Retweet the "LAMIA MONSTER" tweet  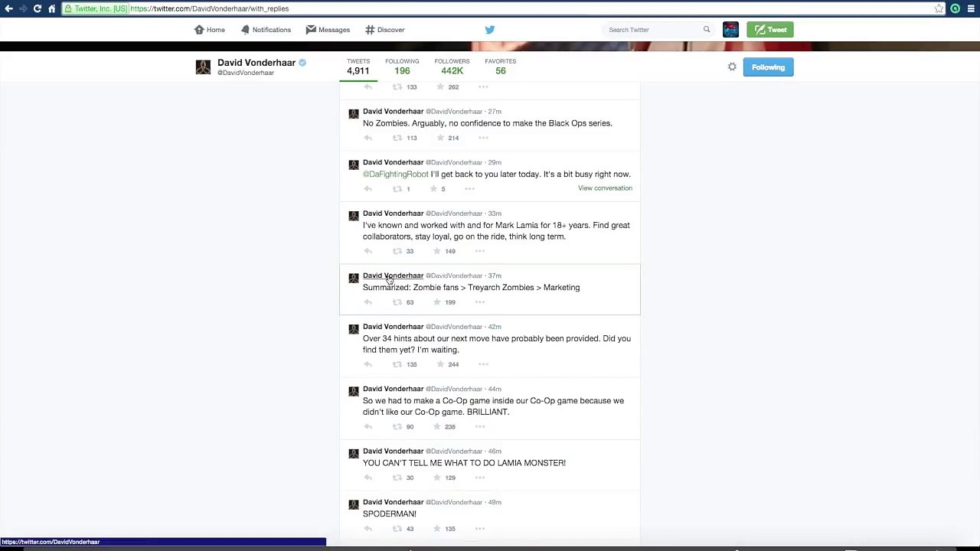click(397, 478)
